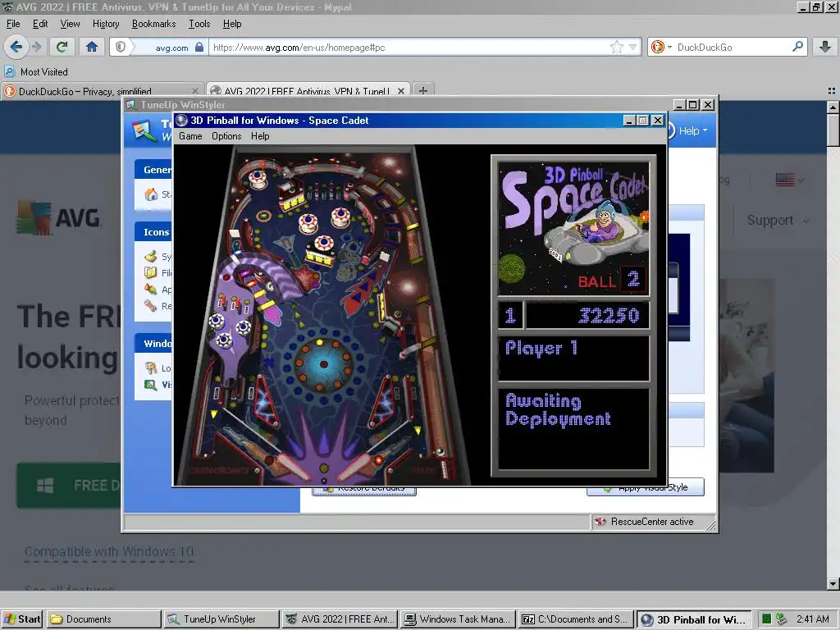Image resolution: width=840 pixels, height=630 pixels.
Task: Switch to Documents taskbar item
Action: coord(103,619)
